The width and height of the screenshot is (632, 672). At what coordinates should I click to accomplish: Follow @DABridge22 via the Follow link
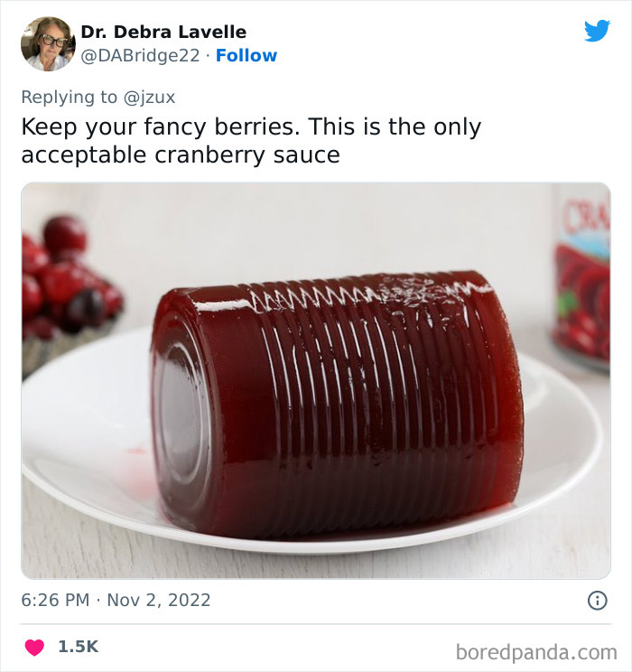pos(246,56)
